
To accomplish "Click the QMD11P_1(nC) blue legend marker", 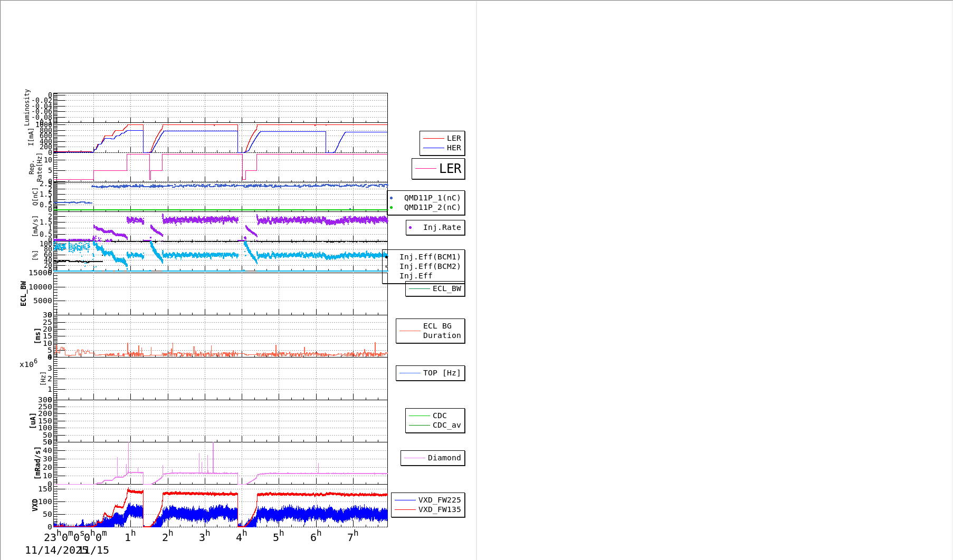I will pyautogui.click(x=391, y=198).
